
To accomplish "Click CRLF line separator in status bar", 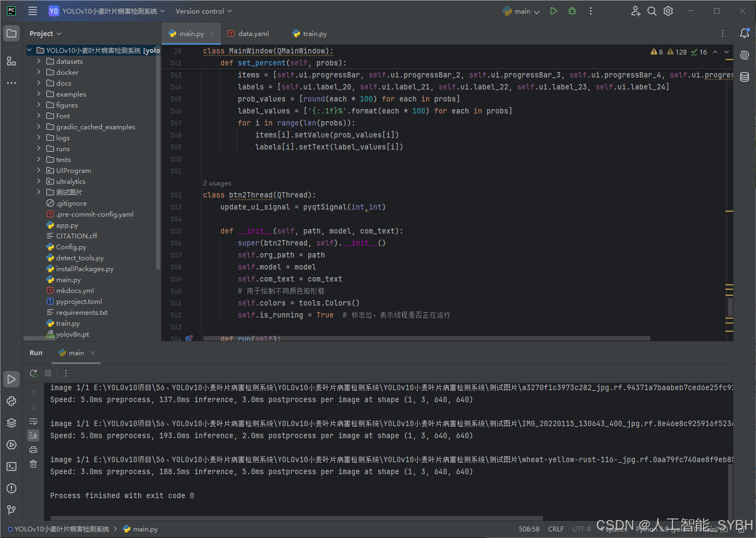I will coord(556,529).
